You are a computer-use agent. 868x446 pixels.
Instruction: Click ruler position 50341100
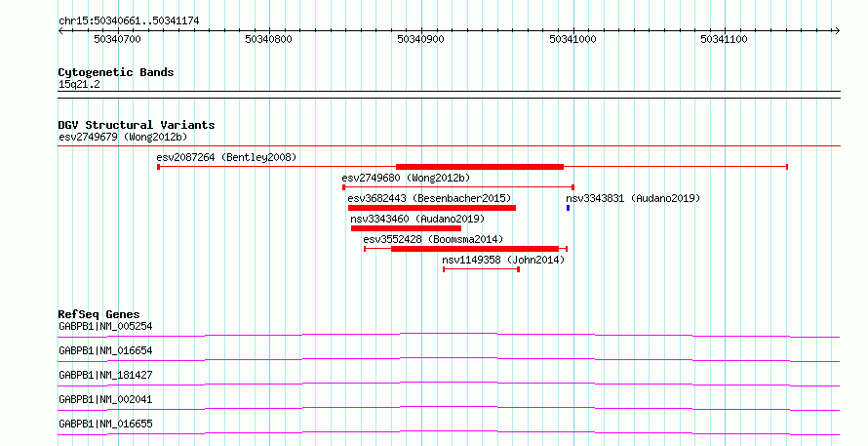point(724,39)
